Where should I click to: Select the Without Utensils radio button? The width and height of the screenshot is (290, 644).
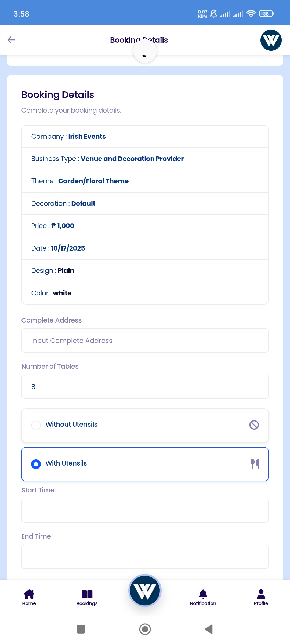[36, 425]
